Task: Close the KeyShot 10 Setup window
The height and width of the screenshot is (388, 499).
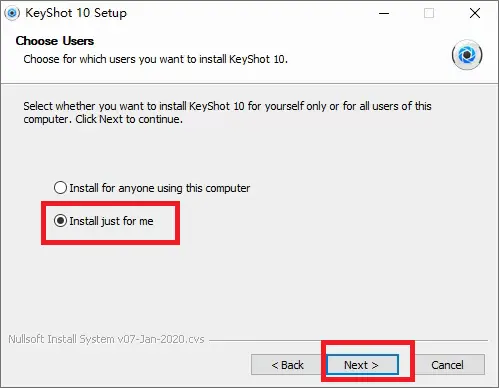Action: [474, 13]
